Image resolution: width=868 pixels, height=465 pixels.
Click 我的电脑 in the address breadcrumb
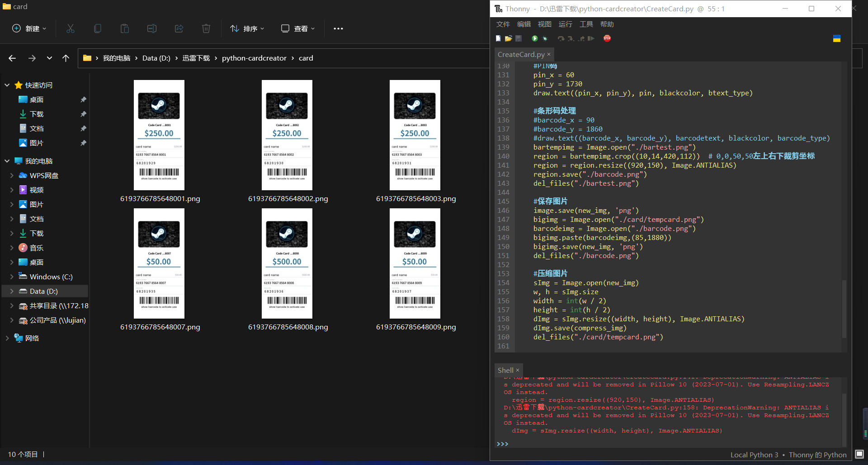coord(117,58)
